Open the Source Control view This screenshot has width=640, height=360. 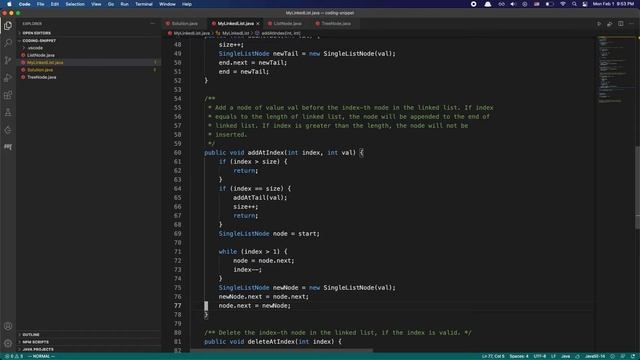point(8,60)
